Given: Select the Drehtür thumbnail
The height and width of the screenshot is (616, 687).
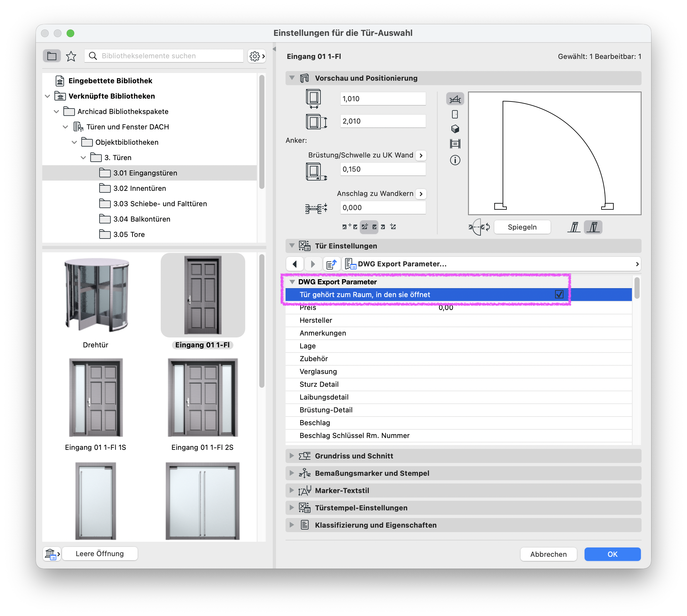Looking at the screenshot, I should 96,302.
